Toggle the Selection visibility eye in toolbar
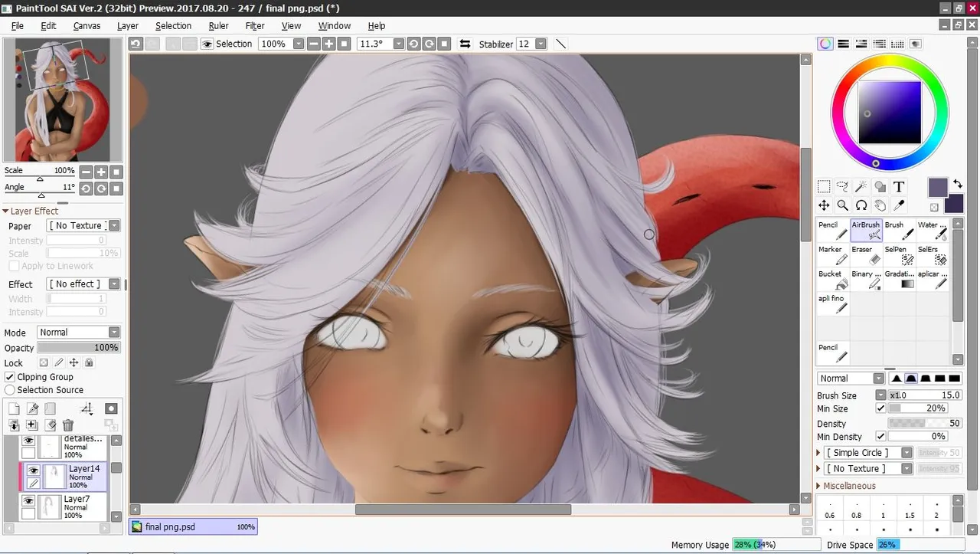This screenshot has height=554, width=980. [x=207, y=44]
